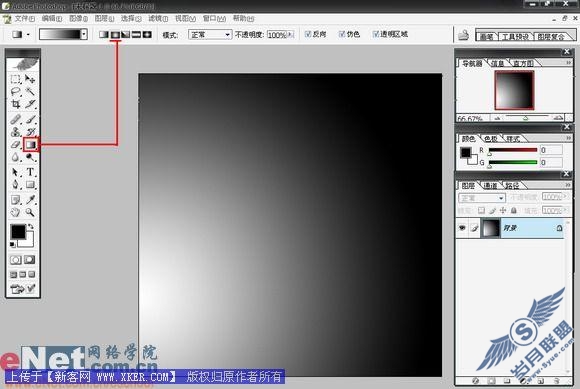Screen dimensions: 580x389
Task: Click the foreground color swatch in toolbox
Action: 18,231
